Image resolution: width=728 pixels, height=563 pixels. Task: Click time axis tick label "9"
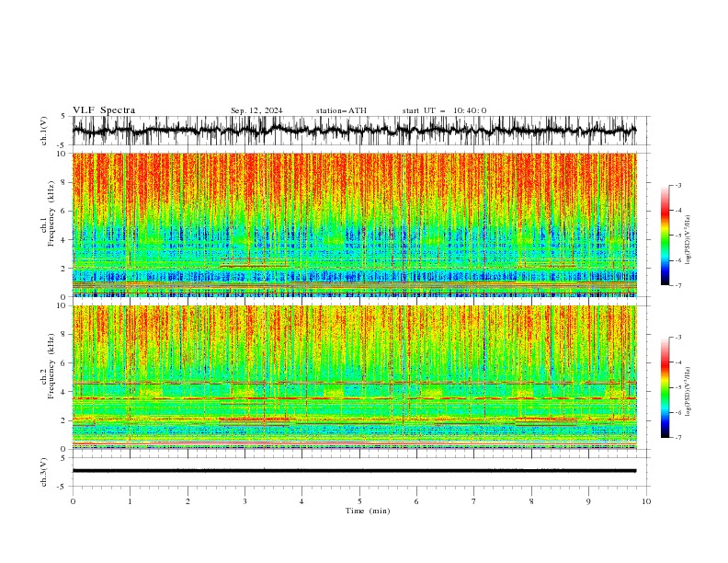tap(588, 501)
